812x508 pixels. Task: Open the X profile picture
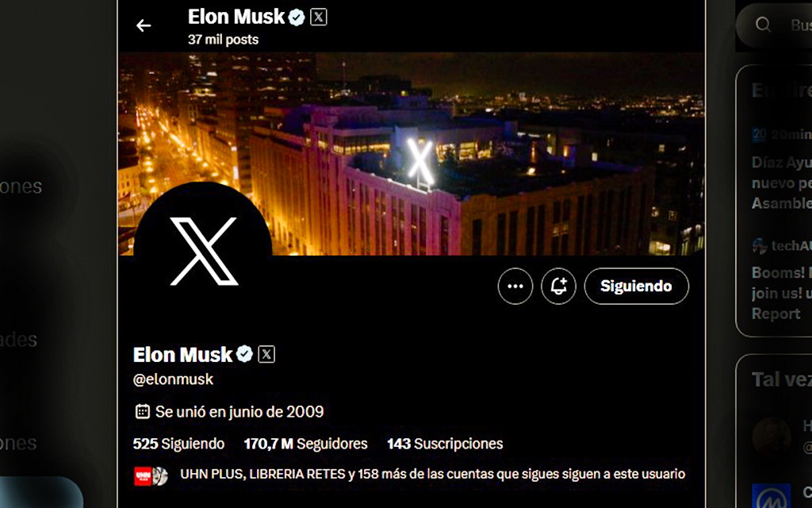pyautogui.click(x=203, y=252)
